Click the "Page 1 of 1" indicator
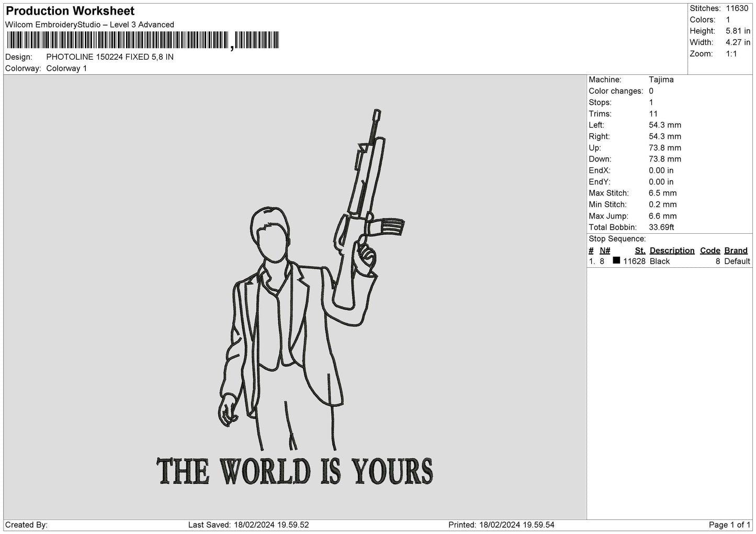Image resolution: width=756 pixels, height=534 pixels. 729,525
